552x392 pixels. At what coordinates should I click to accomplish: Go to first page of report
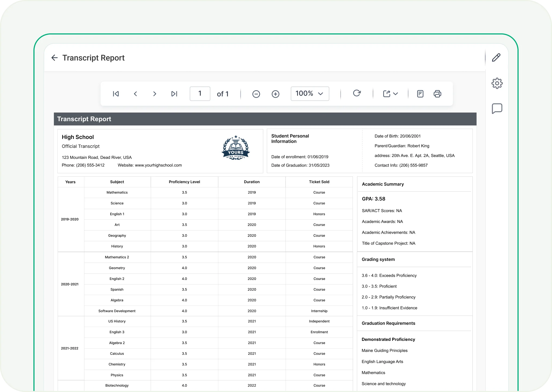[x=116, y=94]
